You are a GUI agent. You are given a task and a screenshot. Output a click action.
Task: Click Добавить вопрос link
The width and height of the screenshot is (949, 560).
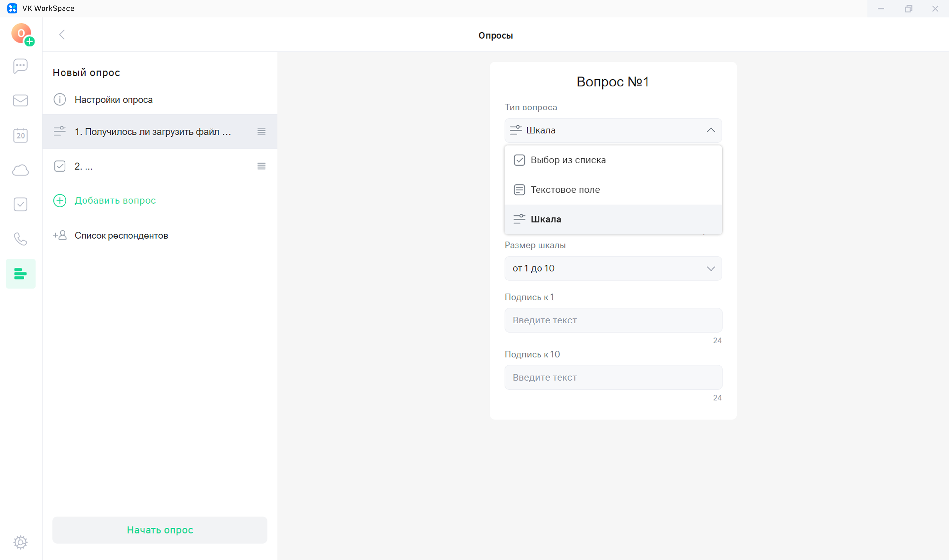(x=115, y=200)
